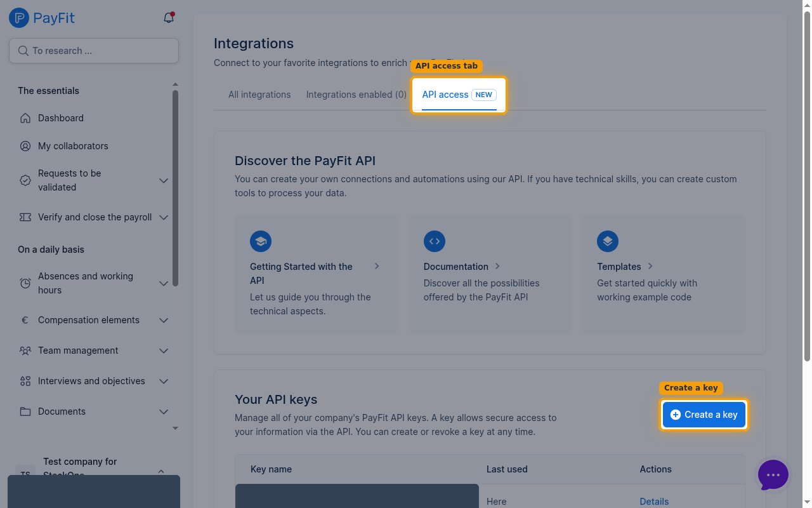Image resolution: width=812 pixels, height=508 pixels.
Task: Expand Team management menu
Action: click(x=163, y=351)
